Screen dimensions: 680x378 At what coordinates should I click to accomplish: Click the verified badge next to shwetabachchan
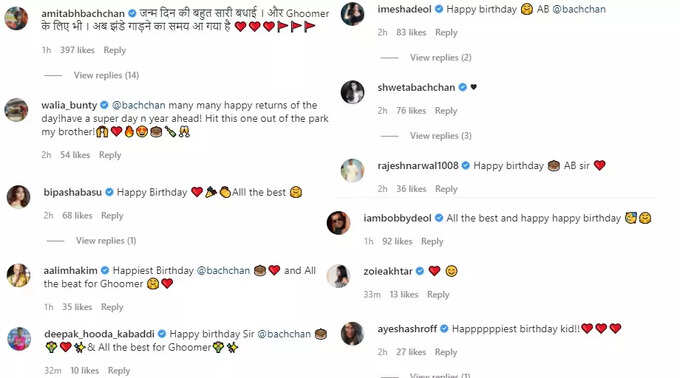463,87
